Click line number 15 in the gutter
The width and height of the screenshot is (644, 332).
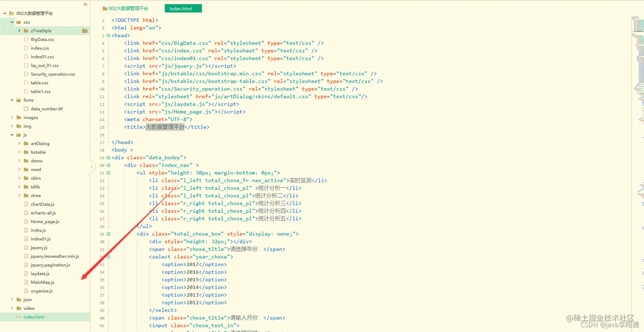102,127
